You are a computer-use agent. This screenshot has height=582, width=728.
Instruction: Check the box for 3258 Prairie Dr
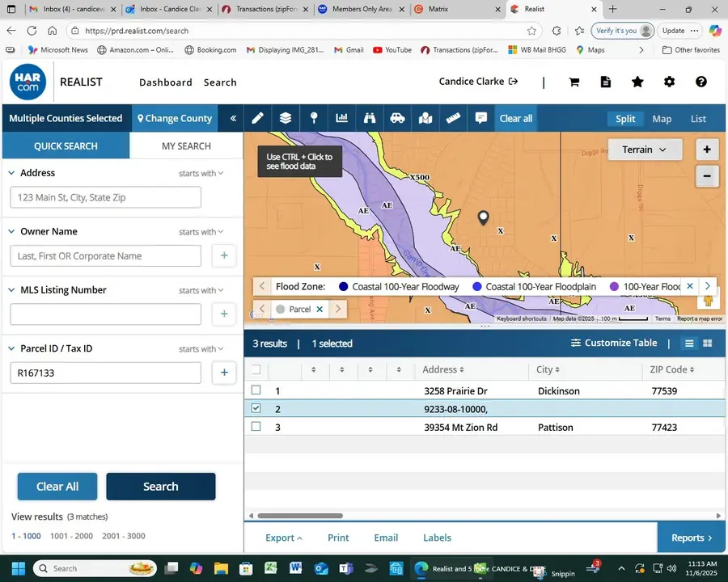coord(256,390)
